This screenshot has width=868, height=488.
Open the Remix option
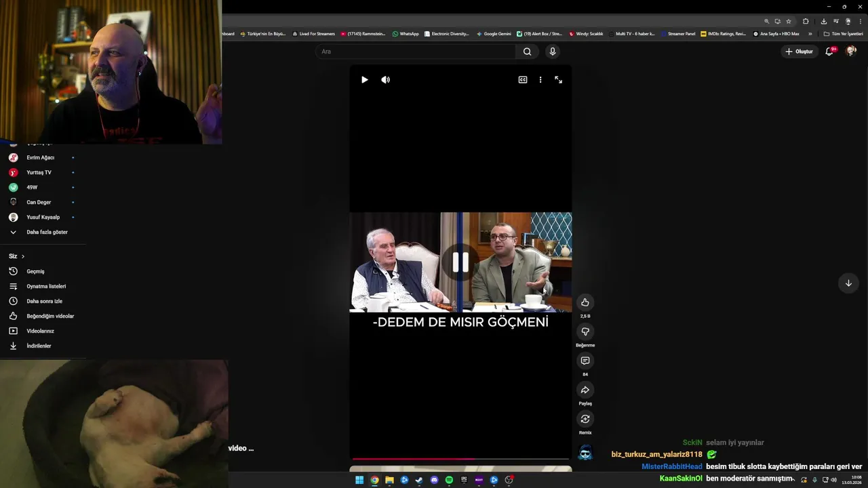coord(585,419)
